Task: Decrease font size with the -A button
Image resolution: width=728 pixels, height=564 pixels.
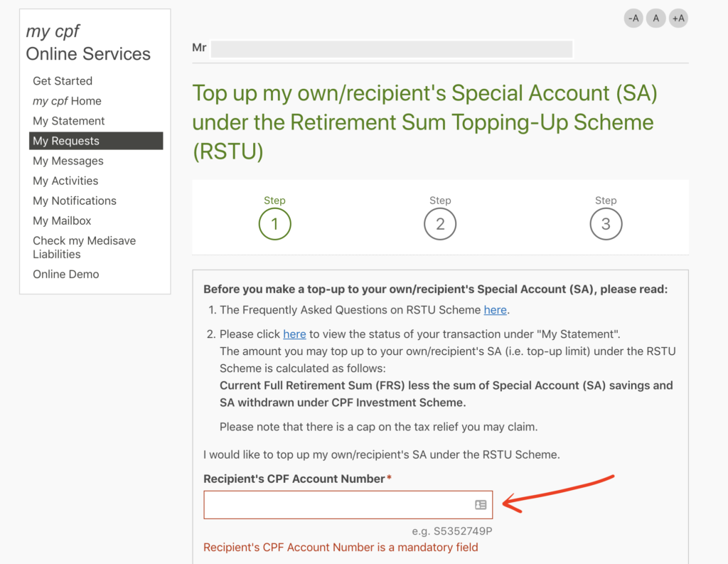Action: point(633,18)
